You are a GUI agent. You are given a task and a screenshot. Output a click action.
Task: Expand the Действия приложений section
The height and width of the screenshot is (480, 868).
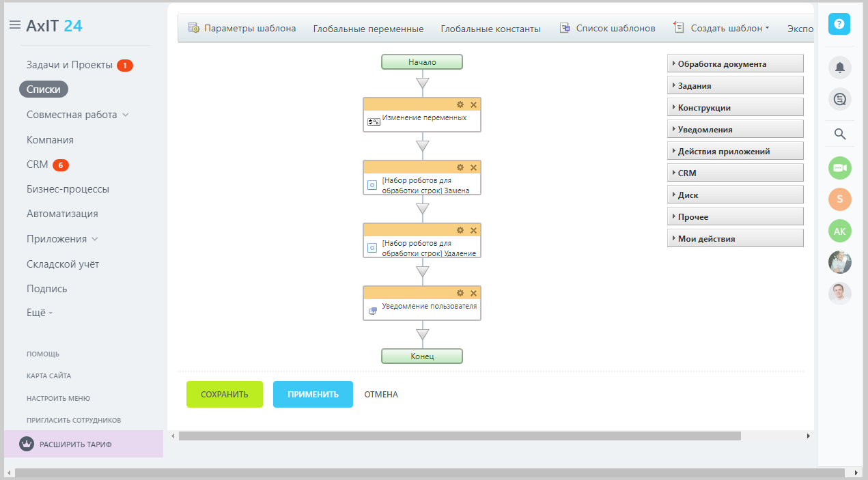tap(735, 151)
